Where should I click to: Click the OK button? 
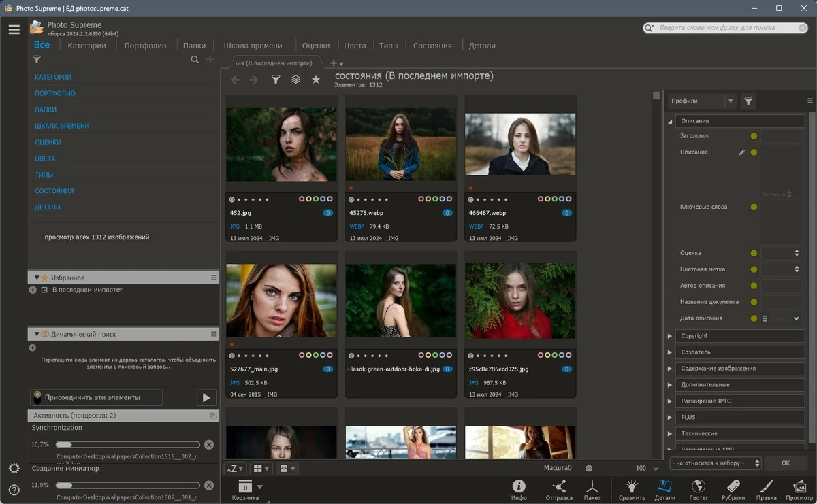coord(786,463)
